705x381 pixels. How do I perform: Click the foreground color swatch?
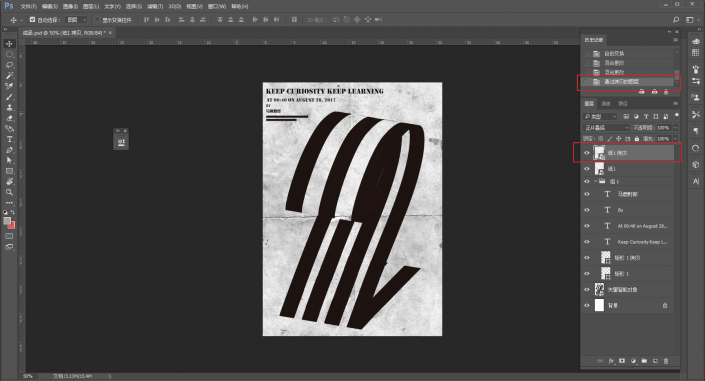pyautogui.click(x=7, y=221)
